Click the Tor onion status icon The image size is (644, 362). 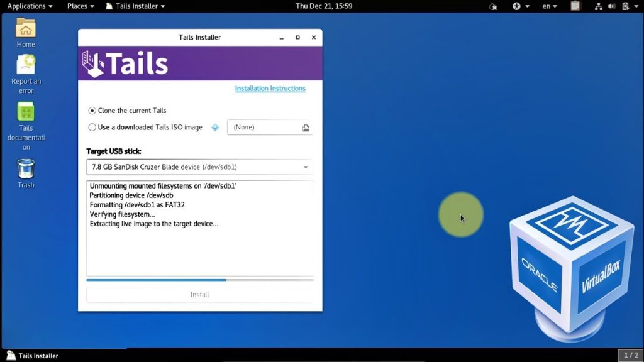click(493, 6)
